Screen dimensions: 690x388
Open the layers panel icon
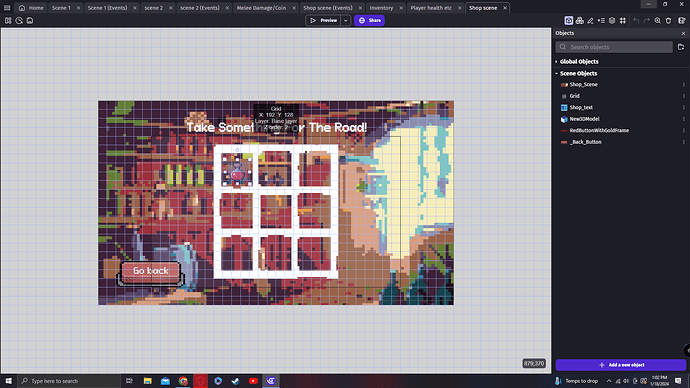[x=612, y=20]
